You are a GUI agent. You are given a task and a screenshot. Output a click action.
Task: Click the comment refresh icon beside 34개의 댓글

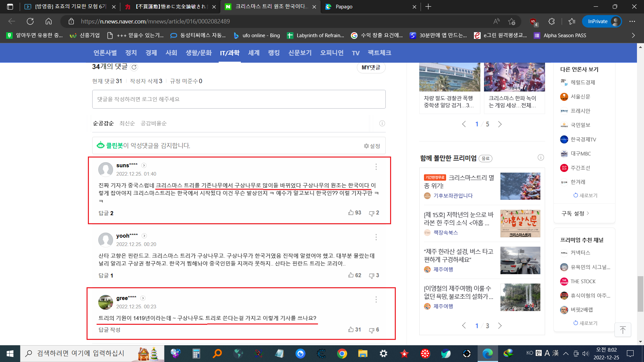pos(134,67)
